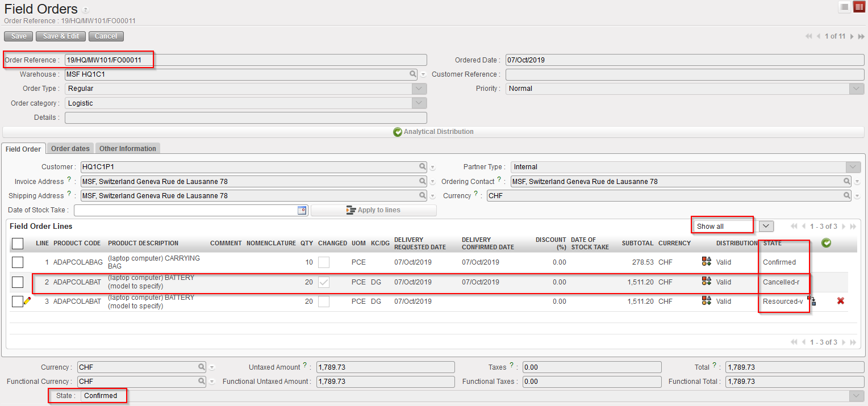Click the search icon in Warehouse field
This screenshot has width=868, height=406.
coord(413,74)
